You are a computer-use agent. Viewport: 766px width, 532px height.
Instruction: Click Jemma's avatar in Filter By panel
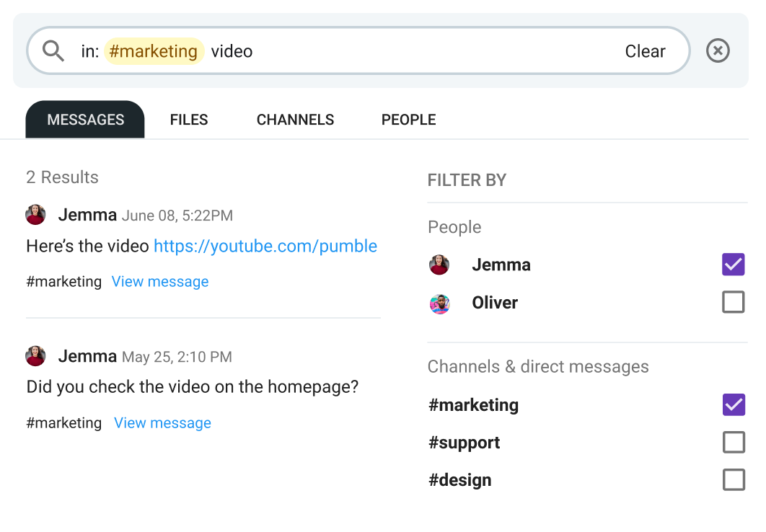(x=439, y=265)
